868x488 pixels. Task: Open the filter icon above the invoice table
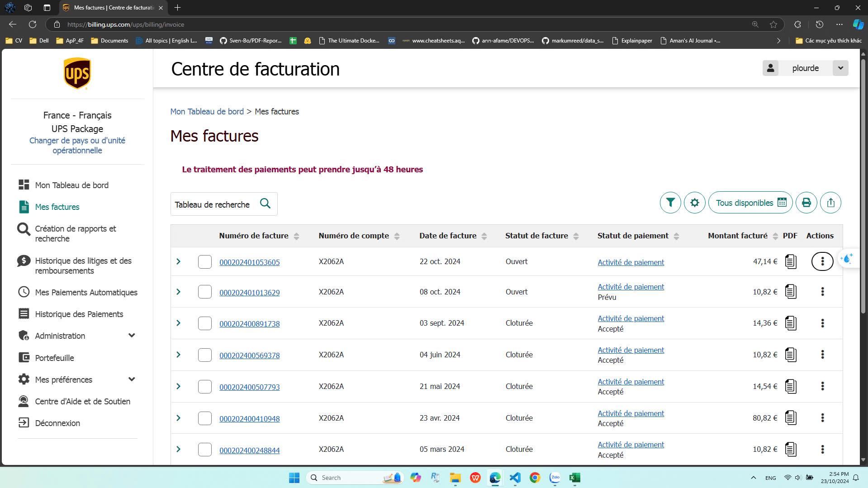click(670, 202)
